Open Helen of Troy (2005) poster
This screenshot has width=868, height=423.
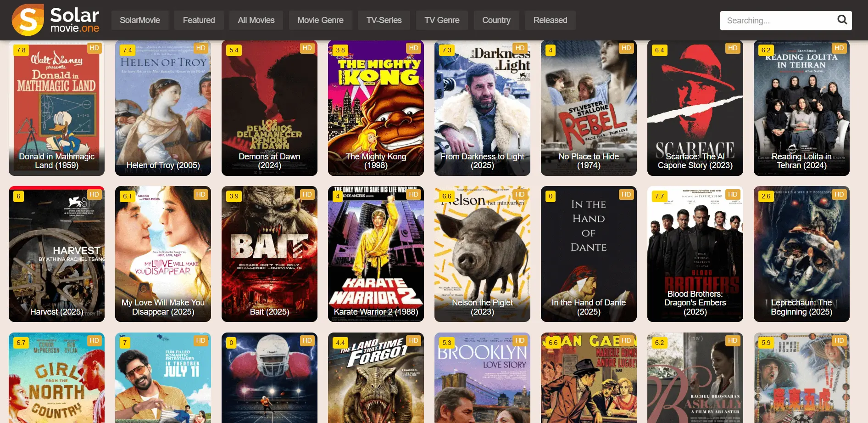tap(163, 108)
